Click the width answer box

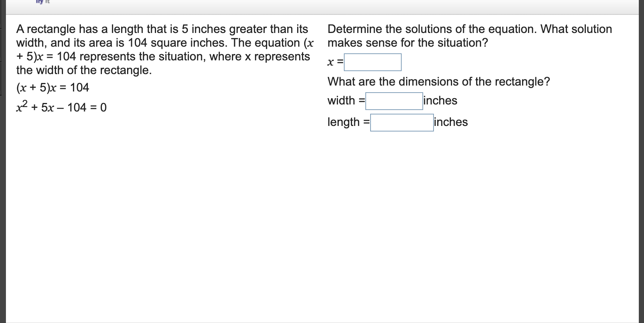click(394, 101)
